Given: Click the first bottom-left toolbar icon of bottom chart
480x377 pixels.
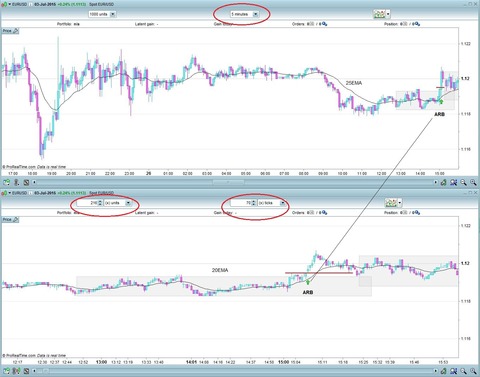Looking at the screenshot, I should click(7, 371).
